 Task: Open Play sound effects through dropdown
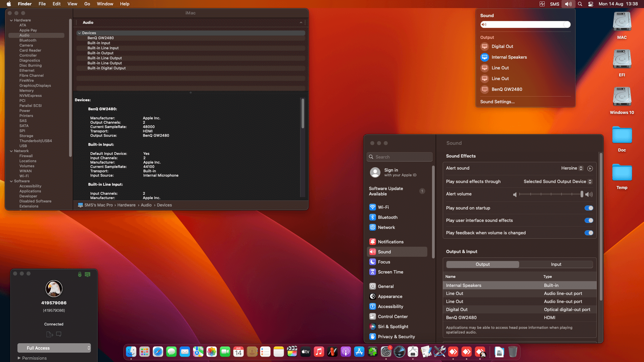(558, 182)
